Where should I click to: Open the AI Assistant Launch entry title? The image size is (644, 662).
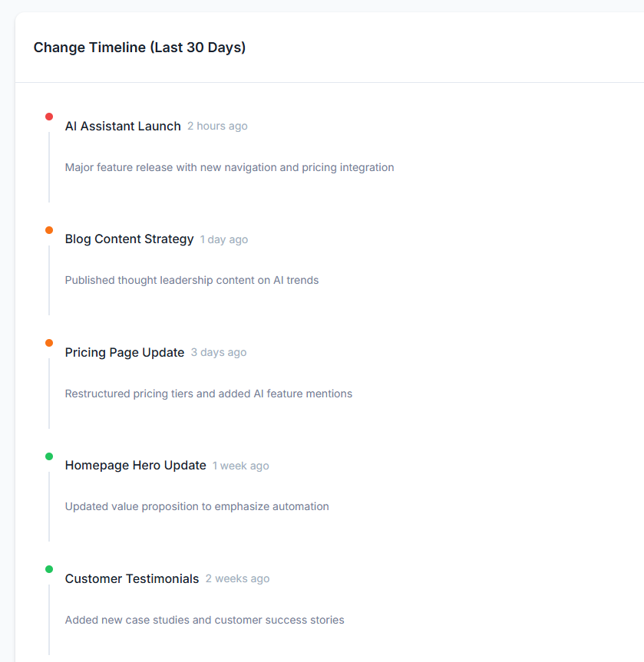click(123, 127)
